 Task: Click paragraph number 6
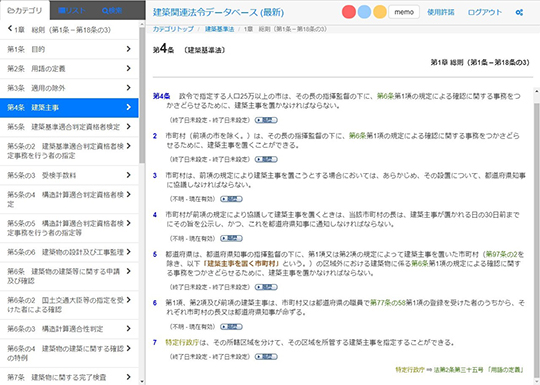point(155,303)
